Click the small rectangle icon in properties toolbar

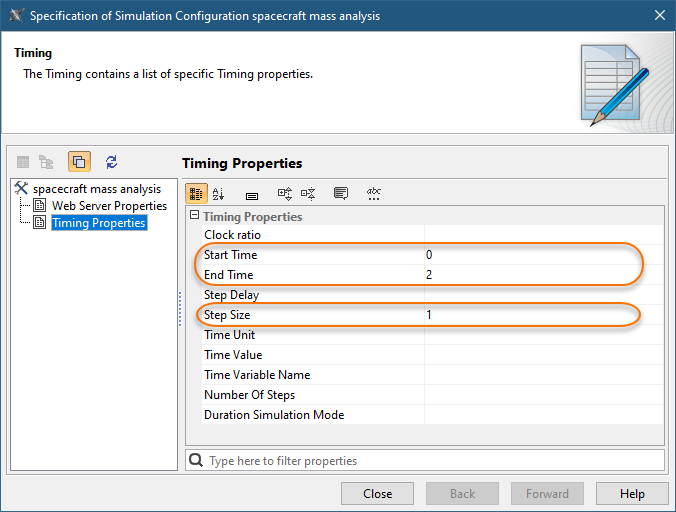click(251, 194)
